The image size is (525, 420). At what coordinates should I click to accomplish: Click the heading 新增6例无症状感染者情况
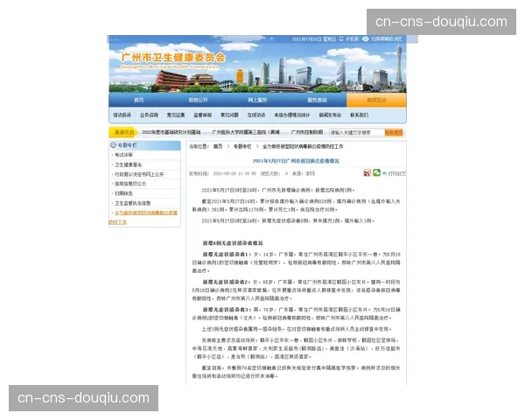(233, 243)
